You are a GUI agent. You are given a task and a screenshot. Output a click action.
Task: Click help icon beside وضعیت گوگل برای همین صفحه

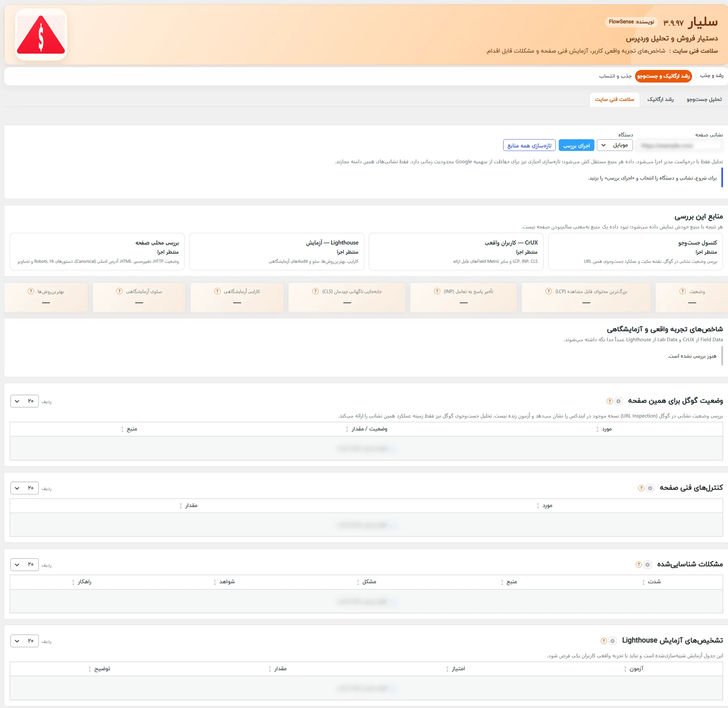pos(609,401)
